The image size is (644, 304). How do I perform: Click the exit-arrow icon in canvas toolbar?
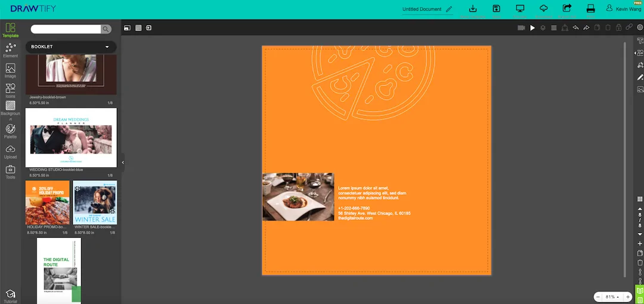click(x=148, y=28)
